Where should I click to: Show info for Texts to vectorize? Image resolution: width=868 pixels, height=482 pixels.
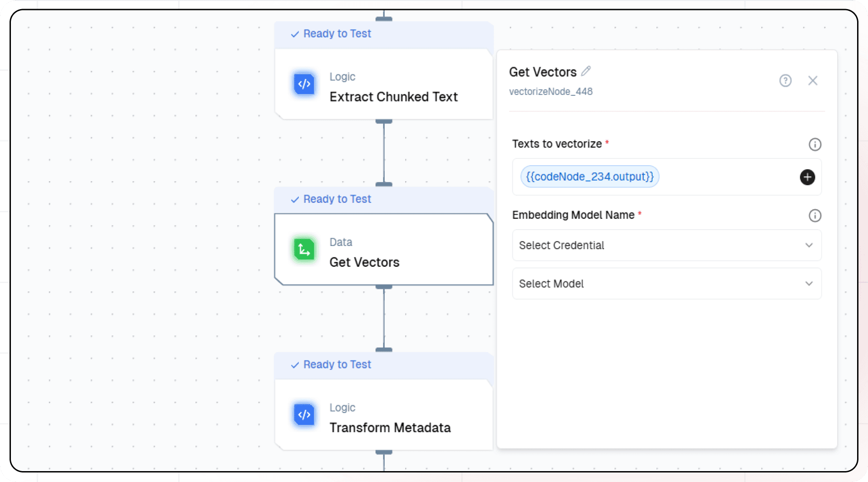pos(815,144)
